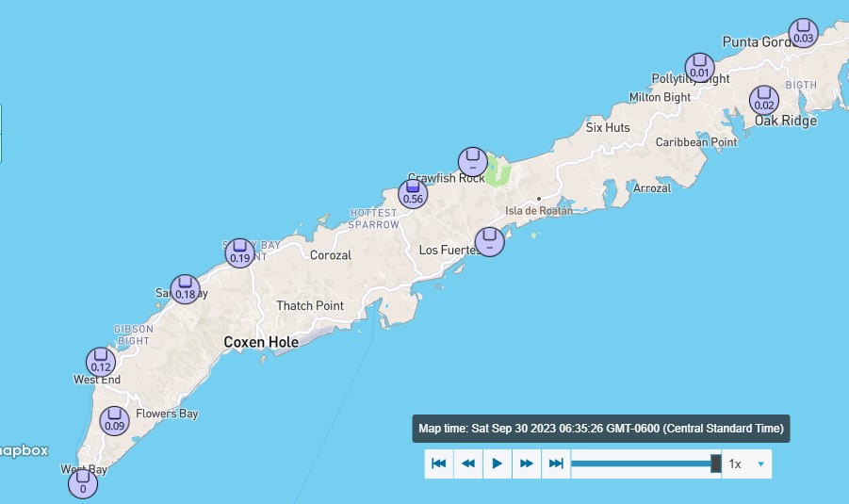This screenshot has width=849, height=504.
Task: Select the 0.09 marker near Flowers Bay
Action: tap(115, 421)
